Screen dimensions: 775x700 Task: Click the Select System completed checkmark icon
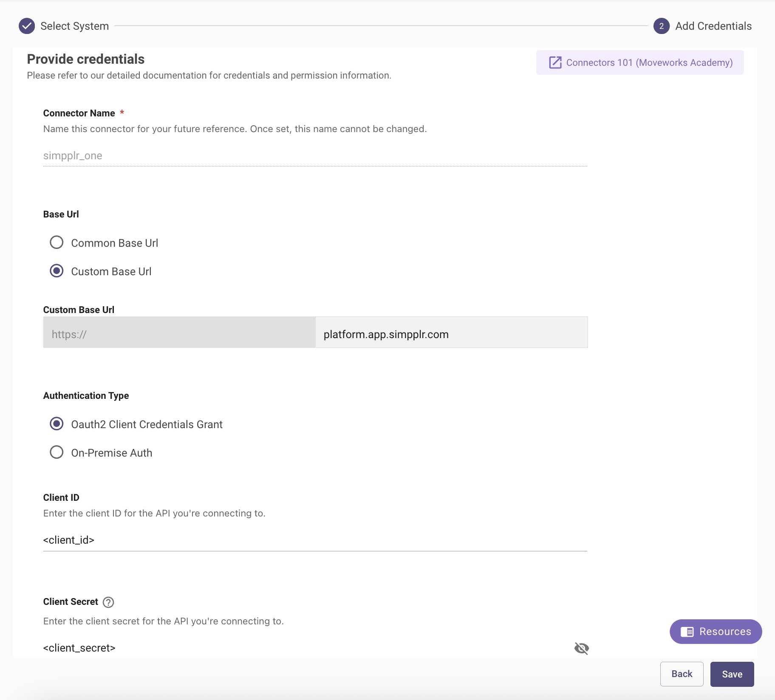pyautogui.click(x=27, y=26)
